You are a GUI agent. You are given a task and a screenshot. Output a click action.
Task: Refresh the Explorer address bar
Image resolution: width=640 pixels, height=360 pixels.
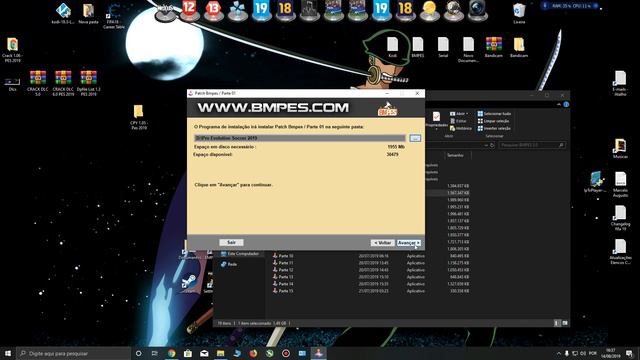coord(492,145)
